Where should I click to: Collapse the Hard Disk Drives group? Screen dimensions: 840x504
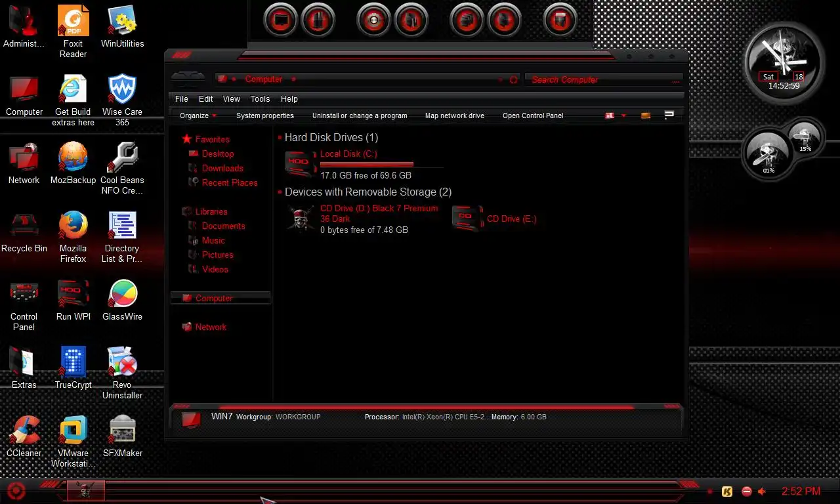(280, 138)
